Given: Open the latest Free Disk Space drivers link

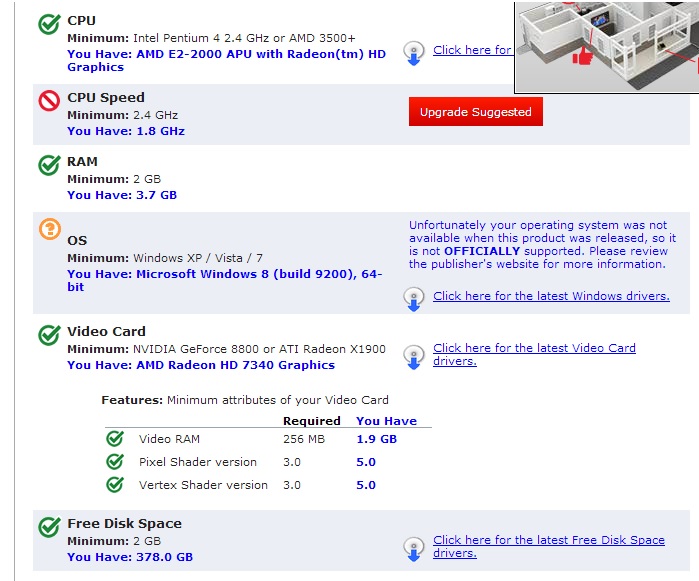Looking at the screenshot, I should (x=549, y=546).
